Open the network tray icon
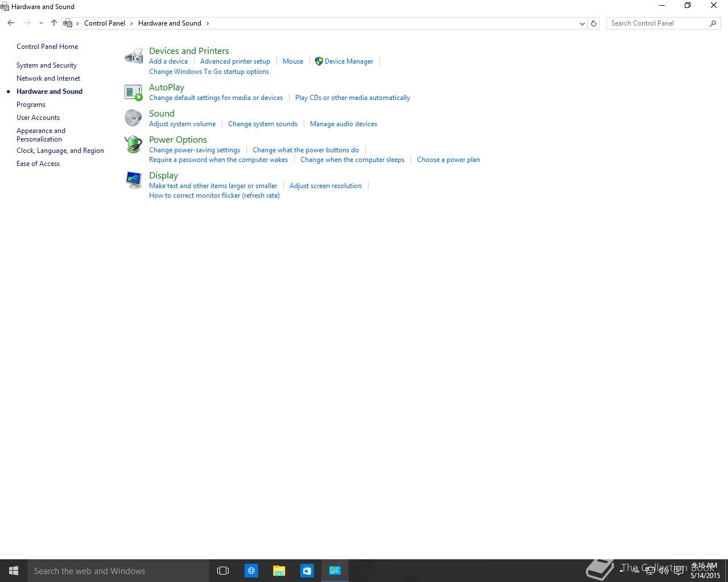Image resolution: width=728 pixels, height=582 pixels. coord(650,571)
